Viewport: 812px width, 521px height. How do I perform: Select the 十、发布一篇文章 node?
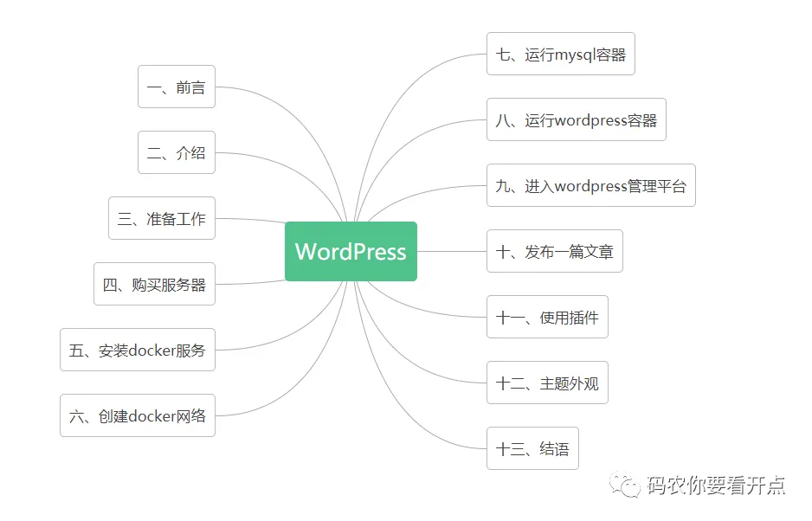[555, 251]
